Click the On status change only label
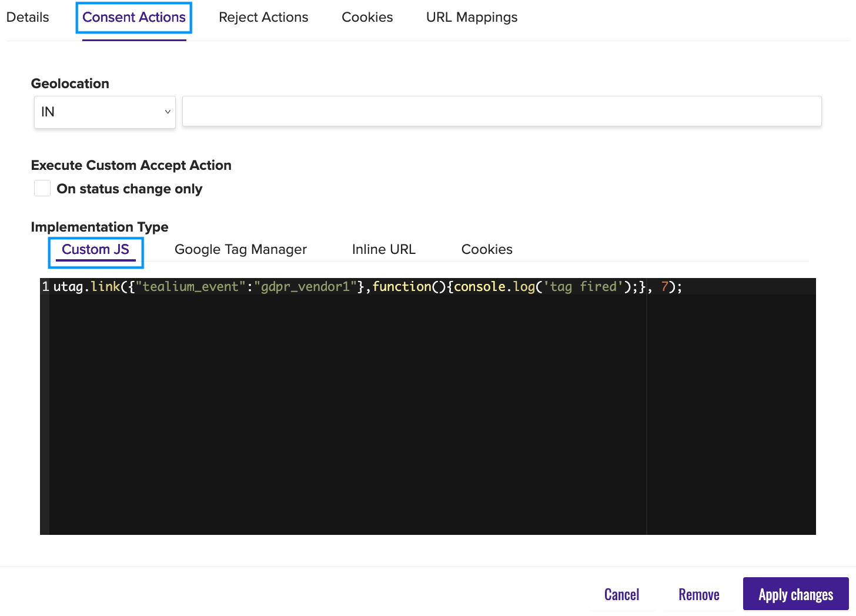This screenshot has height=616, width=856. point(129,189)
